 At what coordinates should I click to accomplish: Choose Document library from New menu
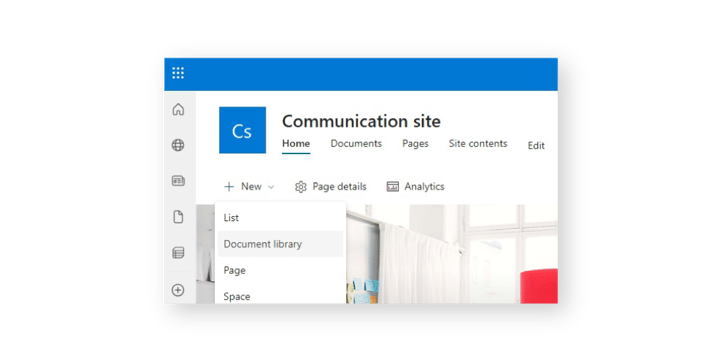pyautogui.click(x=280, y=244)
